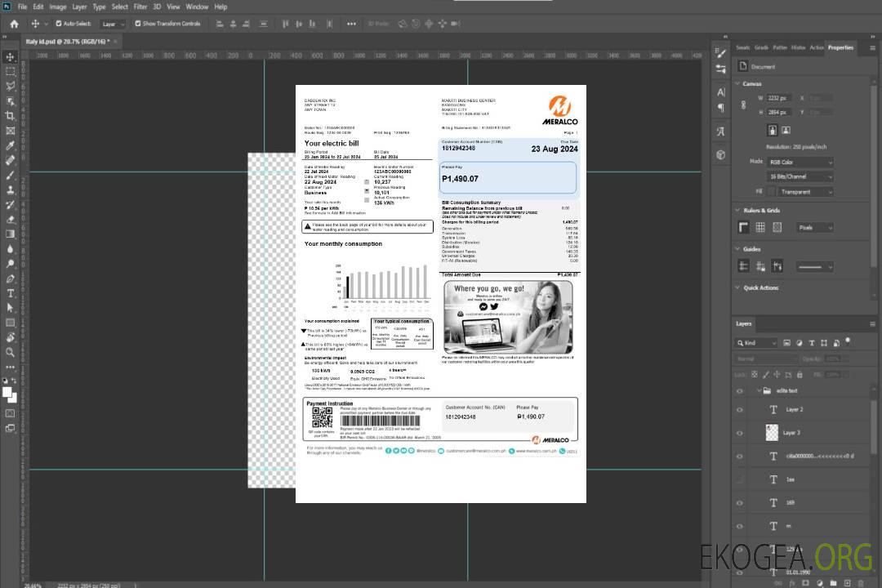This screenshot has width=882, height=588.
Task: Click the canvas Fill color swatch
Action: click(771, 192)
